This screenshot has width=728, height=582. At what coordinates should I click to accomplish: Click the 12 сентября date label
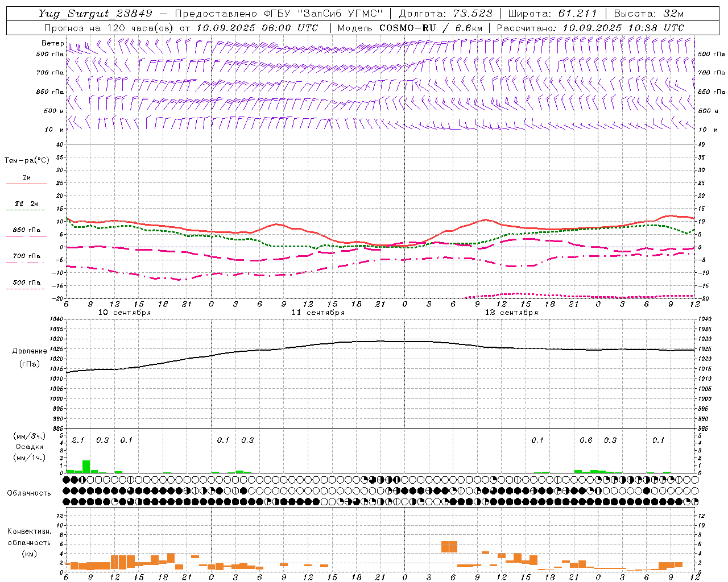point(511,313)
